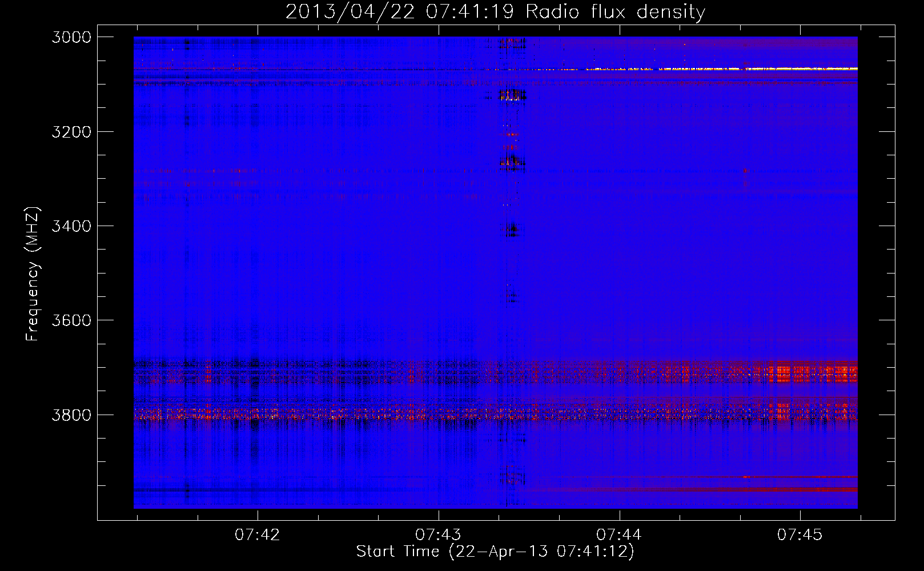Click the 3400 frequency axis label
This screenshot has width=924, height=571.
pyautogui.click(x=71, y=226)
